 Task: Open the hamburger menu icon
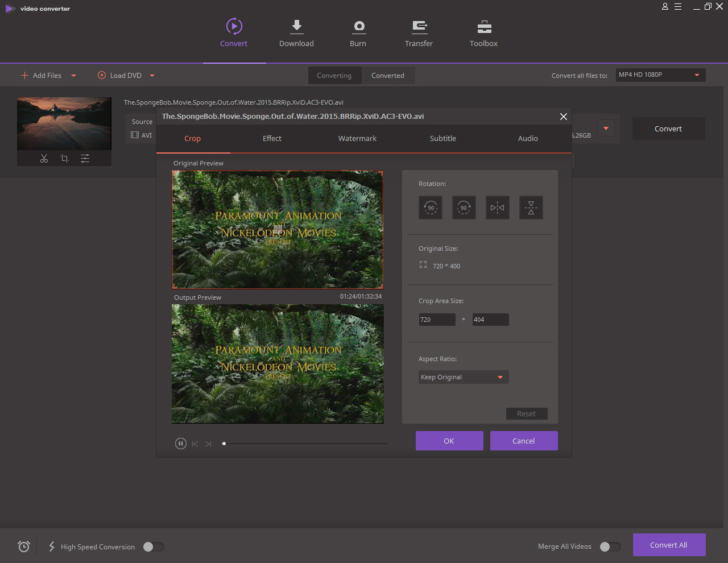[678, 7]
